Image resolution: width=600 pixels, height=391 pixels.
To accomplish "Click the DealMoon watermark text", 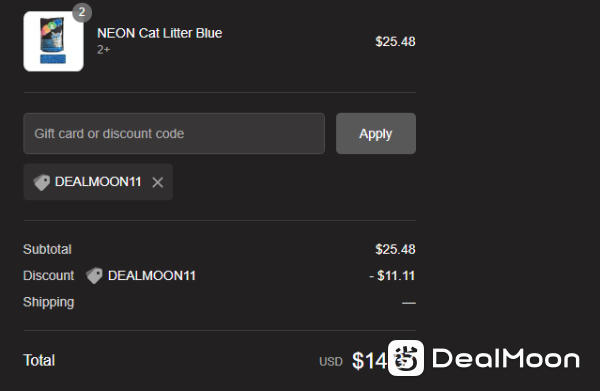I will point(506,358).
